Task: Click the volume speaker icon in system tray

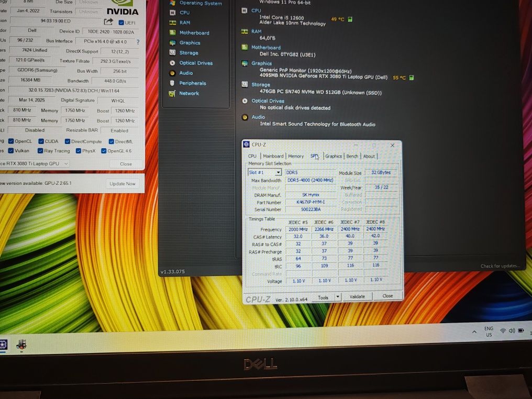Action: pyautogui.click(x=512, y=331)
